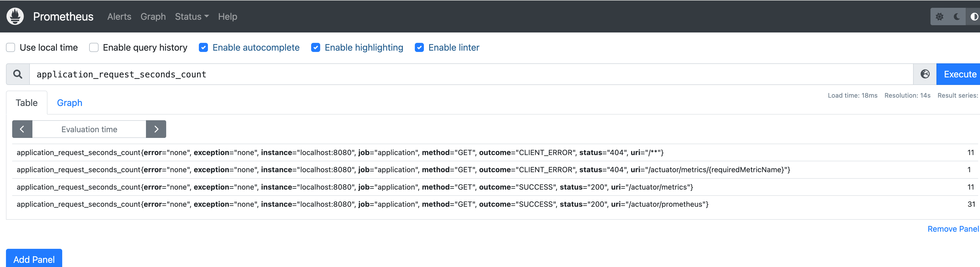Select the dark theme moon icon
Image resolution: width=980 pixels, height=267 pixels.
pos(957,17)
